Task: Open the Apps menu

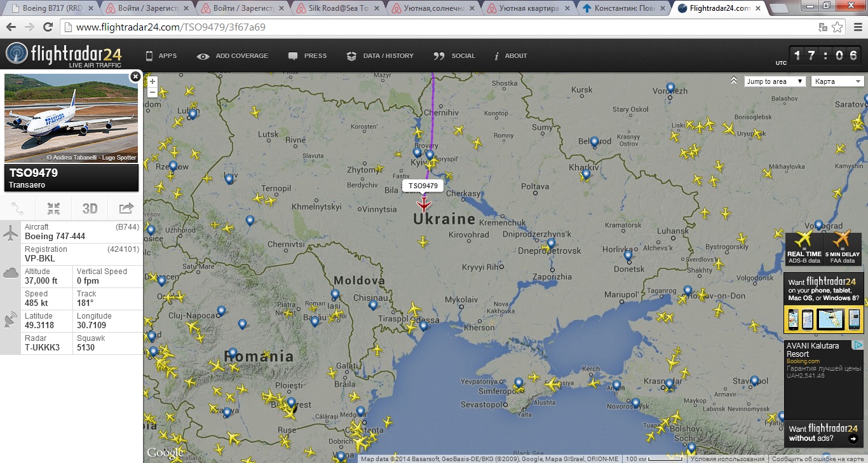Action: (161, 56)
